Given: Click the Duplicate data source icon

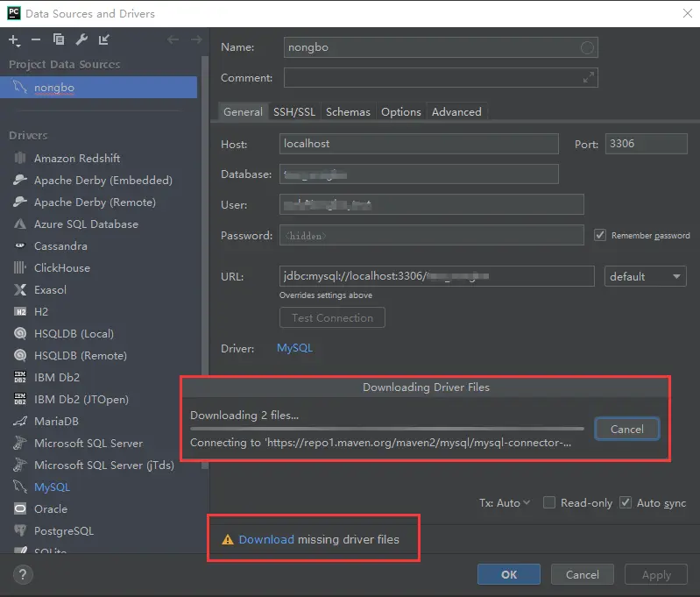Looking at the screenshot, I should coord(59,39).
